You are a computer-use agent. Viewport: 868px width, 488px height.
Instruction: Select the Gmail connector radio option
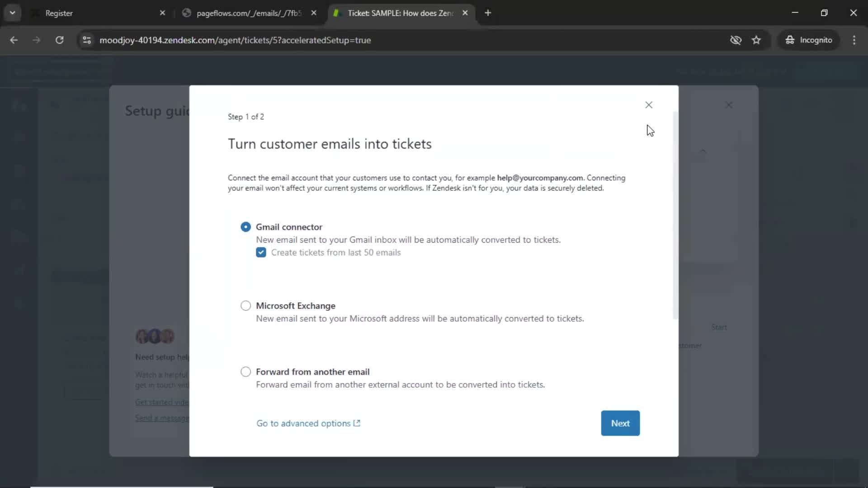pos(245,227)
